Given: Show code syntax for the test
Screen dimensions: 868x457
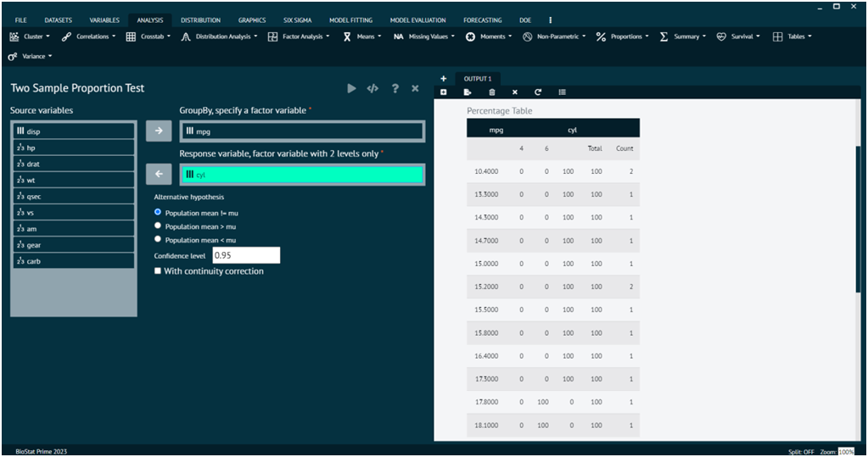Looking at the screenshot, I should pos(372,88).
